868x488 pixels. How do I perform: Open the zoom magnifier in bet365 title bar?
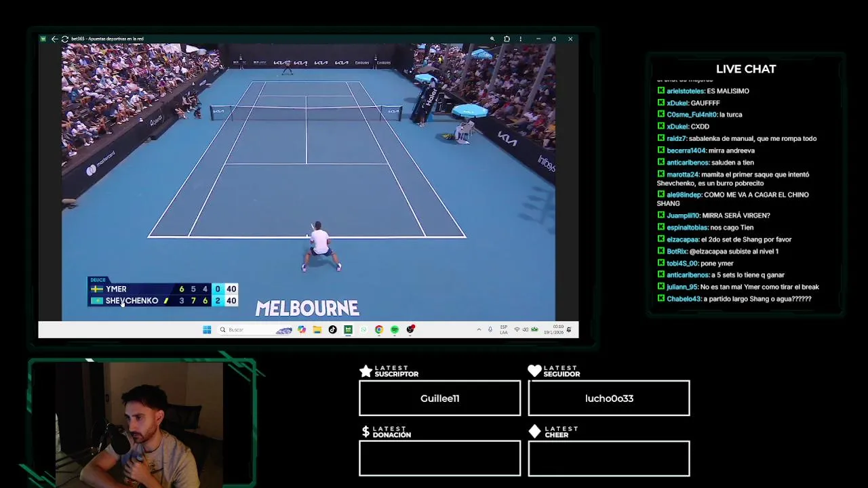(492, 39)
